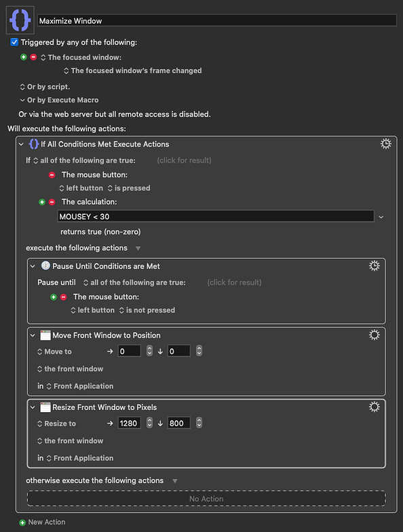Add a trigger with green plus near focused window
This screenshot has width=403, height=532.
point(24,57)
